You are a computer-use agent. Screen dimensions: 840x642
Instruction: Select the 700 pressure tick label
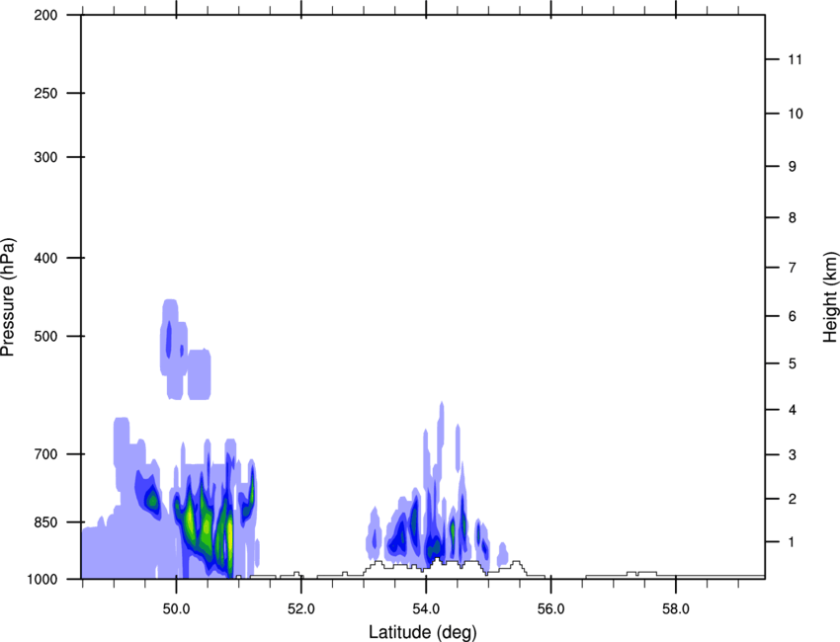tap(45, 454)
